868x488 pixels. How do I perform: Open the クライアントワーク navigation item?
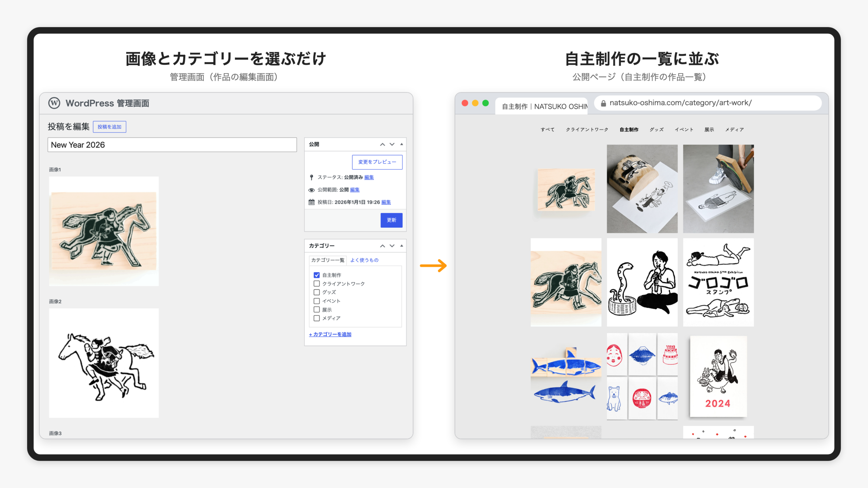[587, 129]
